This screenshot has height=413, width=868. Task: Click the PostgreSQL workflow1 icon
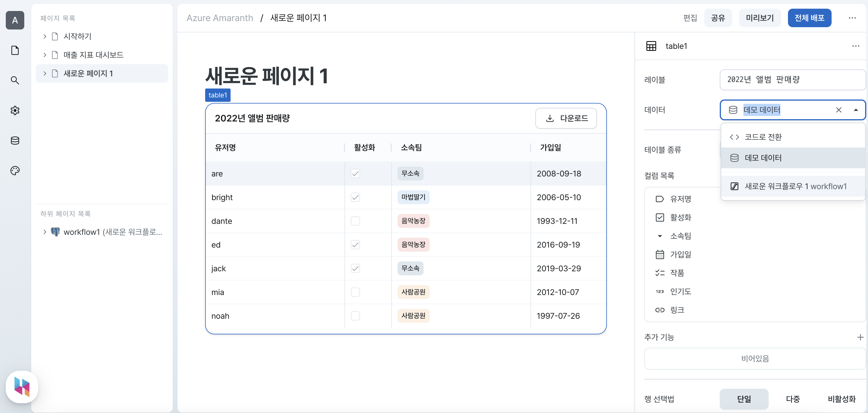(x=55, y=232)
